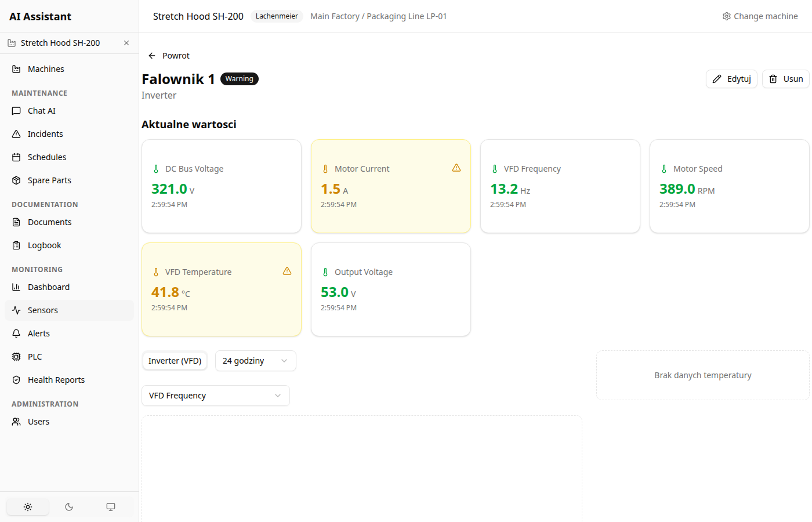812x522 pixels.
Task: Click the Usun delete button
Action: pos(785,79)
